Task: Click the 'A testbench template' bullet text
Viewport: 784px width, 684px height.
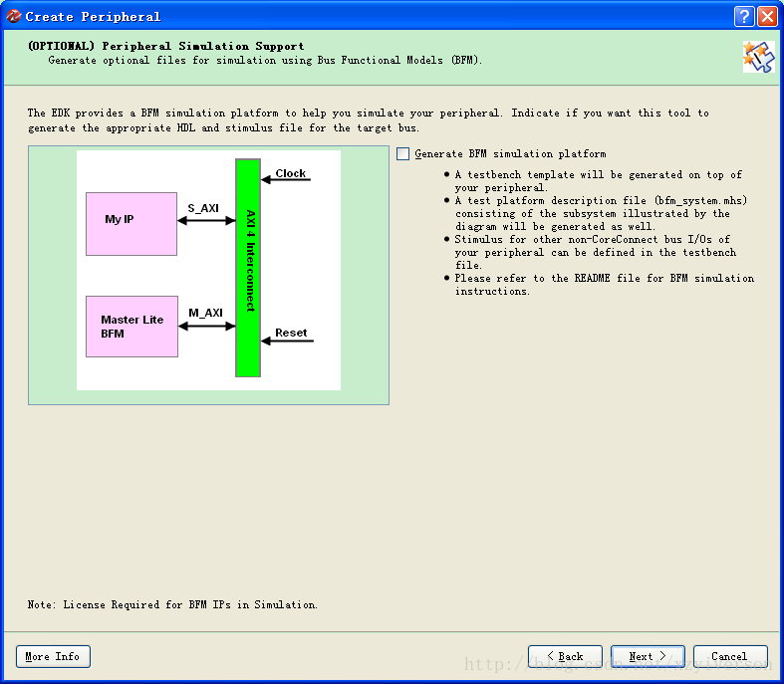Action: pos(598,181)
